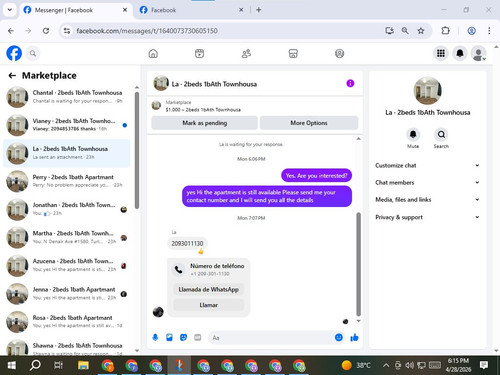The height and width of the screenshot is (375, 500).
Task: Open the Windows Start menu
Action: coord(12,365)
